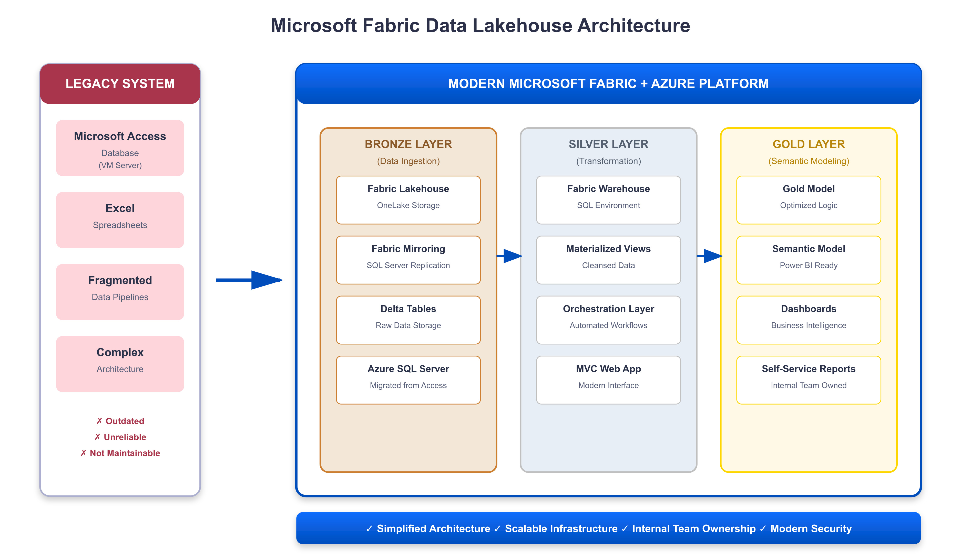The height and width of the screenshot is (560, 961).
Task: Click the Self-Service Reports box
Action: pos(809,380)
